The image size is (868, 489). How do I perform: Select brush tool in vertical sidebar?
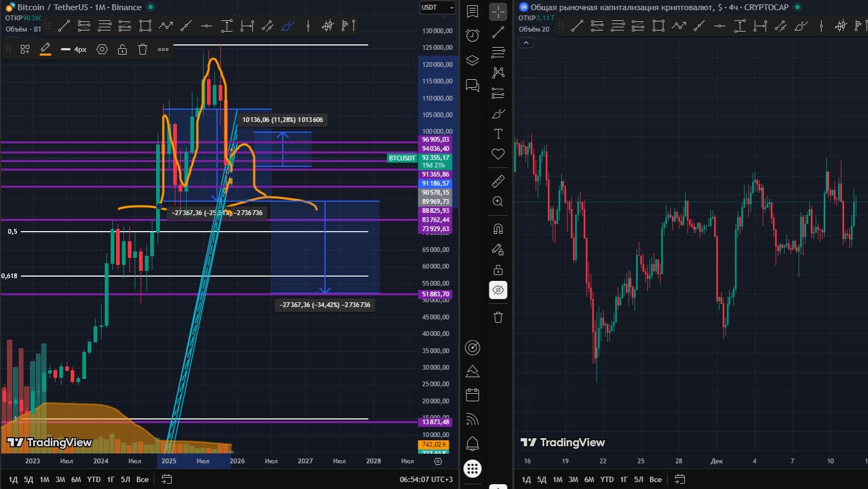(498, 113)
